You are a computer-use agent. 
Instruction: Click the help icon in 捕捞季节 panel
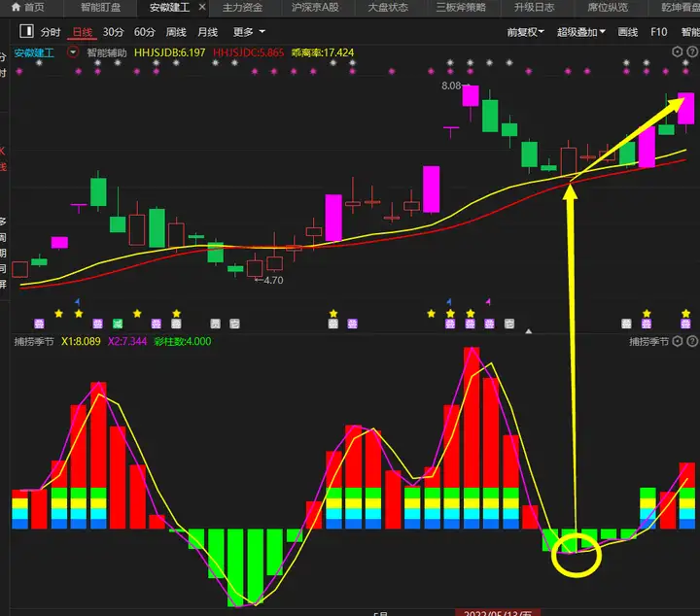click(691, 342)
